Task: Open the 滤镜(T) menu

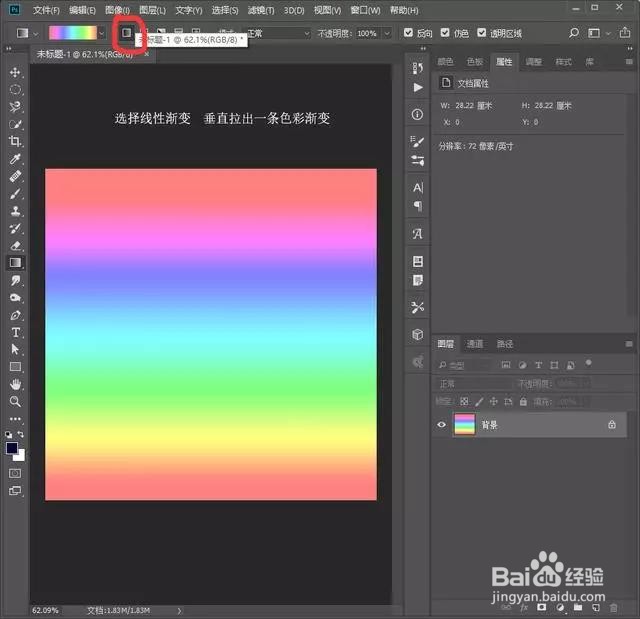Action: coord(261,10)
